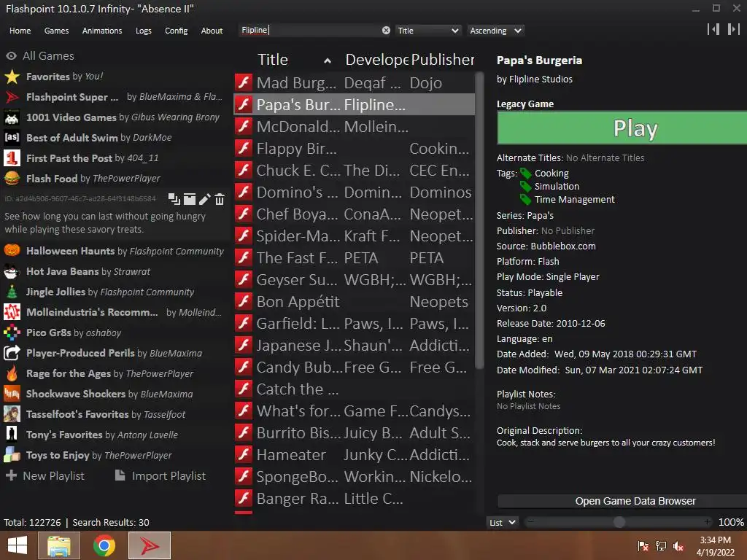Viewport: 747px width, 560px height.
Task: Create a New Playlist
Action: pyautogui.click(x=45, y=475)
